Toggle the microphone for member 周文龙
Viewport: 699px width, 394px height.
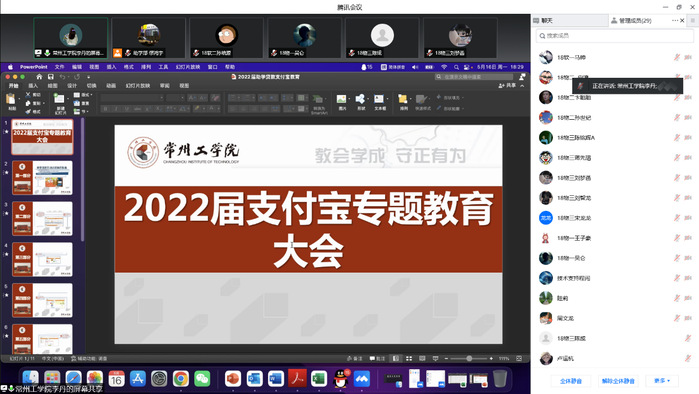tap(677, 318)
